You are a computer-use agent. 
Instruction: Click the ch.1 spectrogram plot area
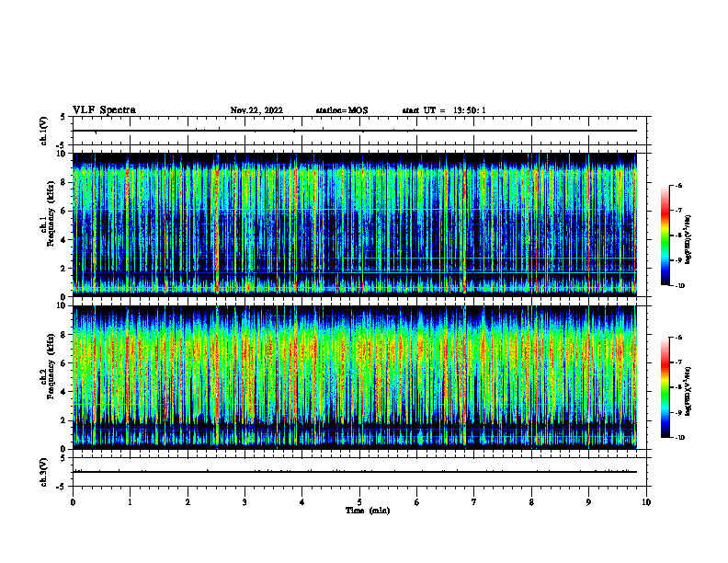tap(355, 224)
